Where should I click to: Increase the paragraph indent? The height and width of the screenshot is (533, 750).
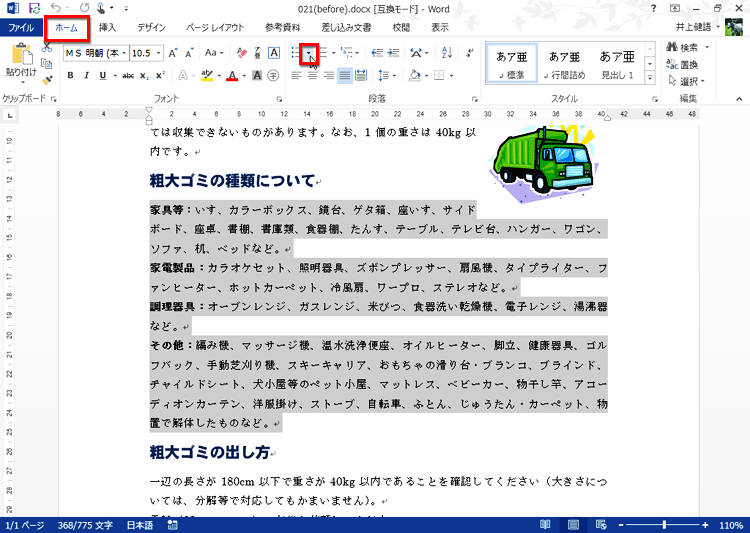pos(393,53)
